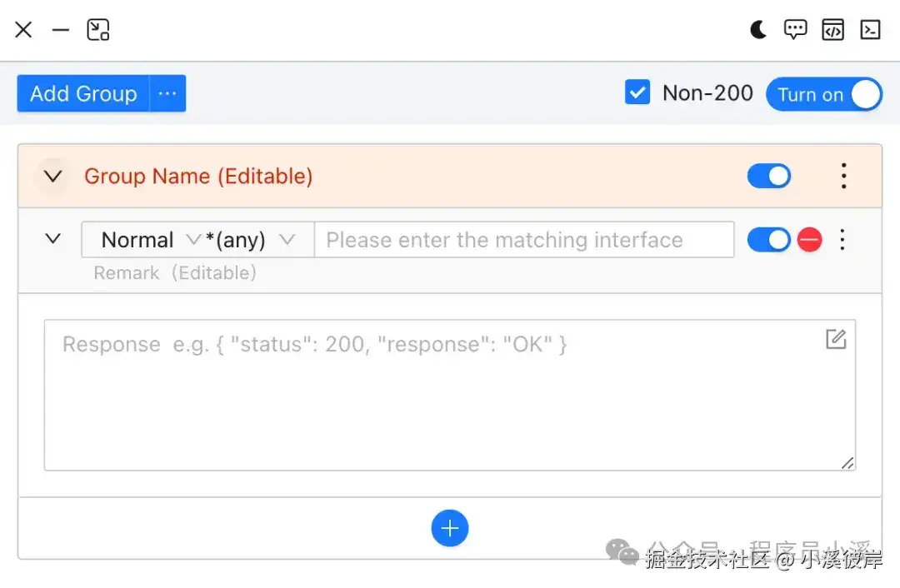The height and width of the screenshot is (588, 900).
Task: Open the *(any) method dropdown
Action: pyautogui.click(x=250, y=240)
